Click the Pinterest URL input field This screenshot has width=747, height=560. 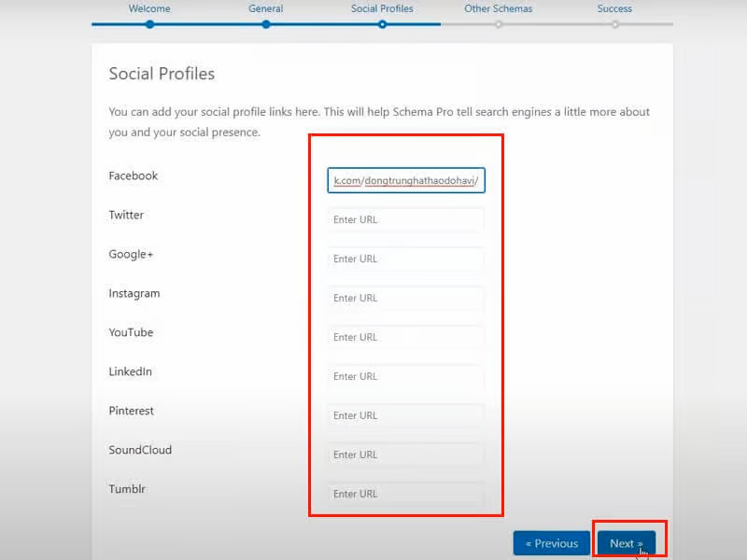(x=405, y=415)
